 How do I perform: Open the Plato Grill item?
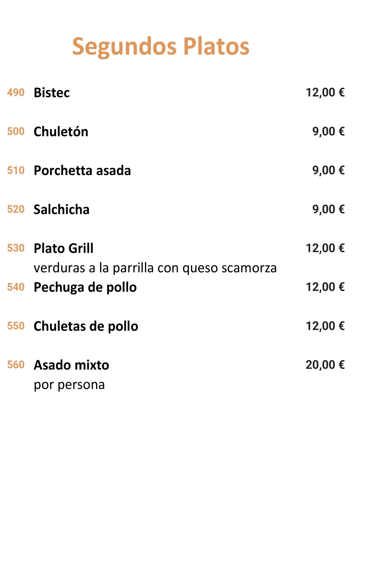63,248
